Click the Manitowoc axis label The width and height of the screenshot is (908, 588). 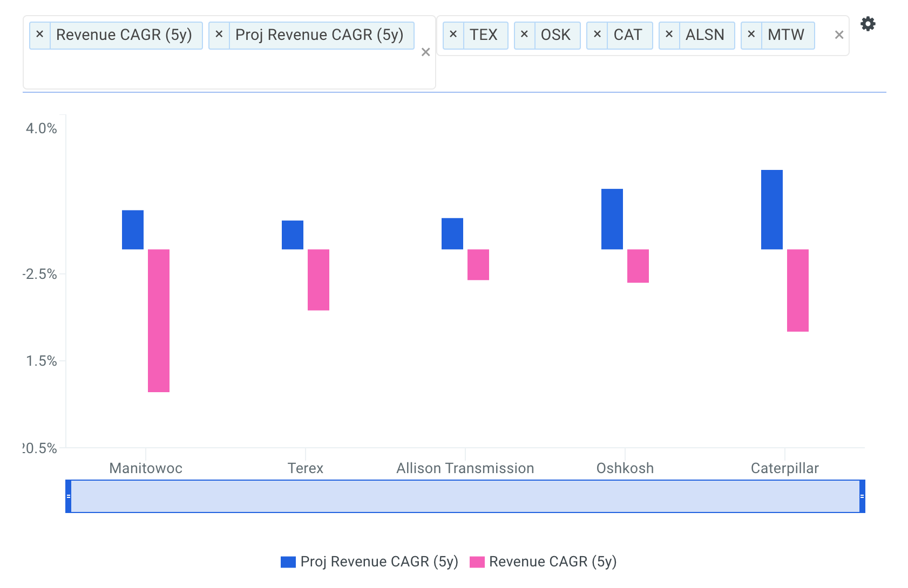(x=146, y=468)
